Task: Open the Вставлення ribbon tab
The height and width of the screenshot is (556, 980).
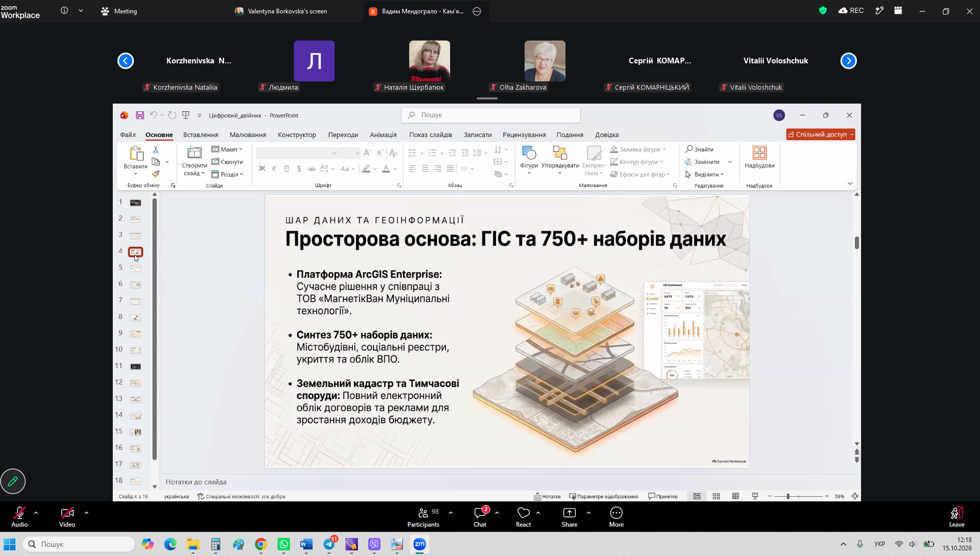Action: pos(201,134)
